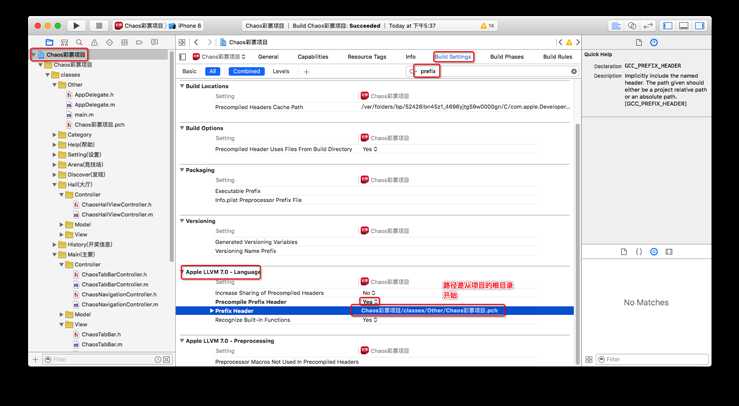Open the Recognize Built-in Functions Yes popup
Image resolution: width=739 pixels, height=406 pixels.
pyautogui.click(x=370, y=320)
